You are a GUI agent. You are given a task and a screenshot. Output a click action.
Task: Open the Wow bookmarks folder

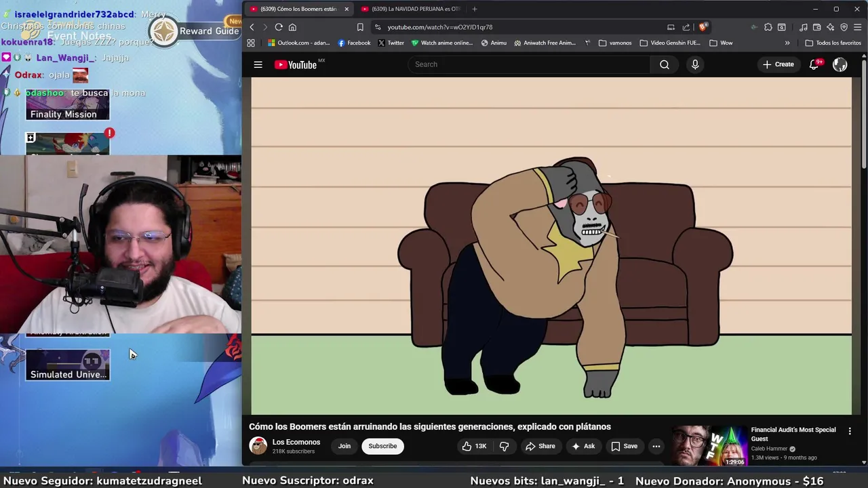coord(721,43)
